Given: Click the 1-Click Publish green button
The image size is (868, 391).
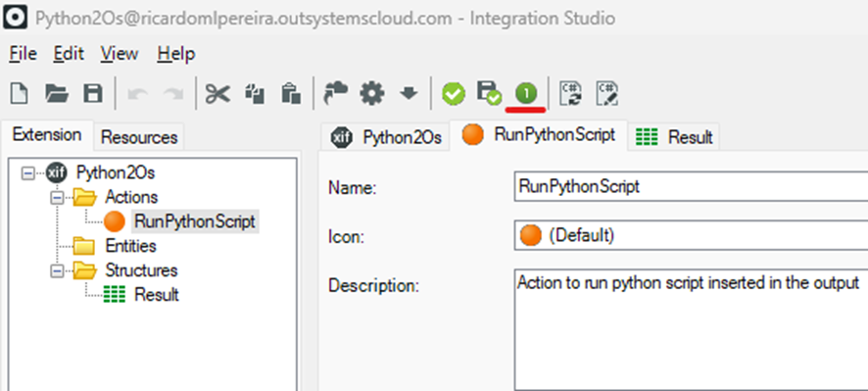Looking at the screenshot, I should click(x=526, y=93).
